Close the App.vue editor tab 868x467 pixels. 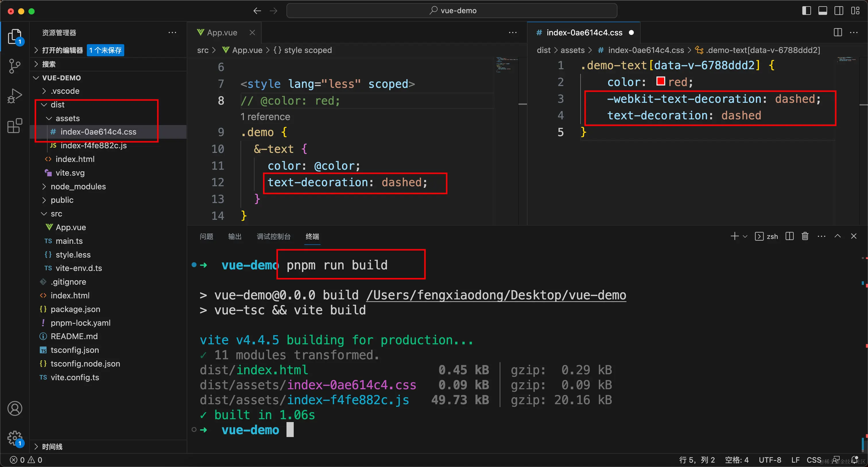252,32
